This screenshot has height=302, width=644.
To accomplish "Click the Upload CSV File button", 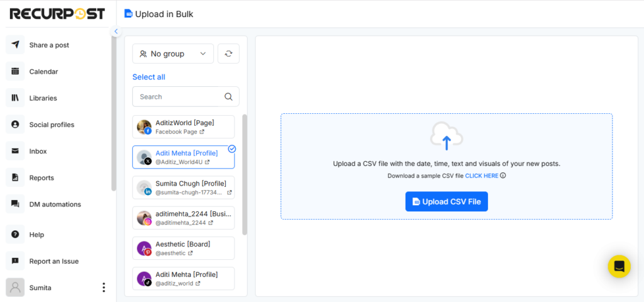I will tap(447, 201).
